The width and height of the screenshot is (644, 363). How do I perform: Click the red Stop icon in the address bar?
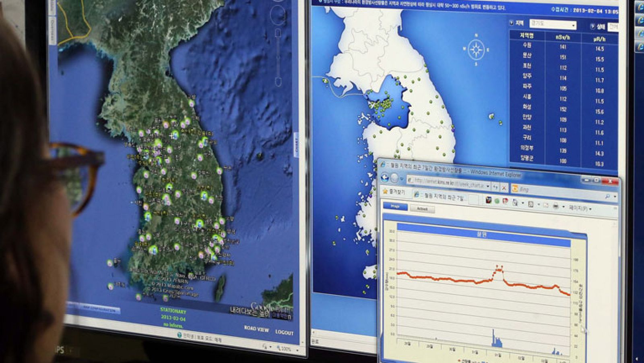pos(504,188)
